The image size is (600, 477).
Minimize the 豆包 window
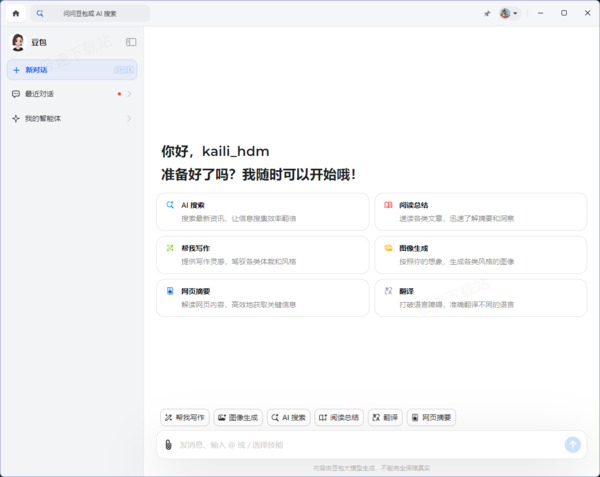point(540,13)
